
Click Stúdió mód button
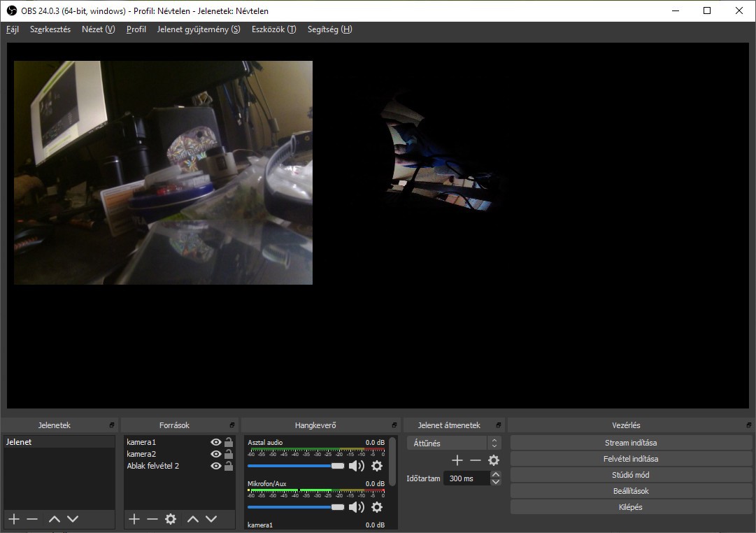click(631, 475)
